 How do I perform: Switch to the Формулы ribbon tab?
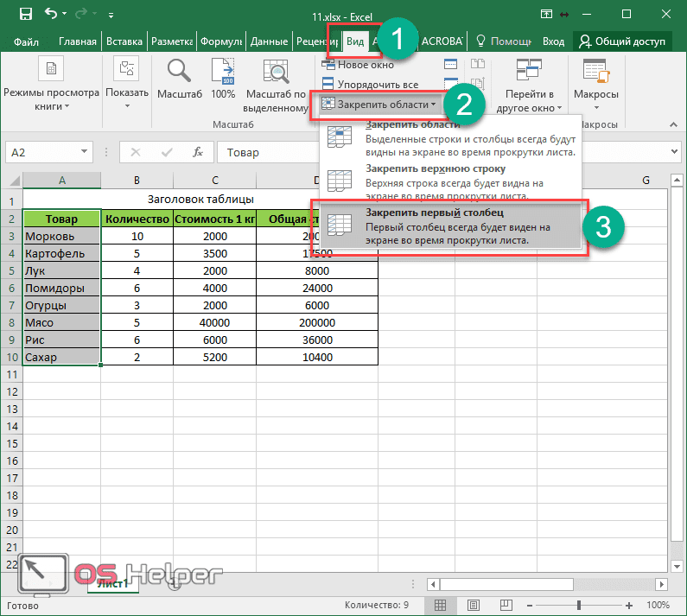coord(221,41)
